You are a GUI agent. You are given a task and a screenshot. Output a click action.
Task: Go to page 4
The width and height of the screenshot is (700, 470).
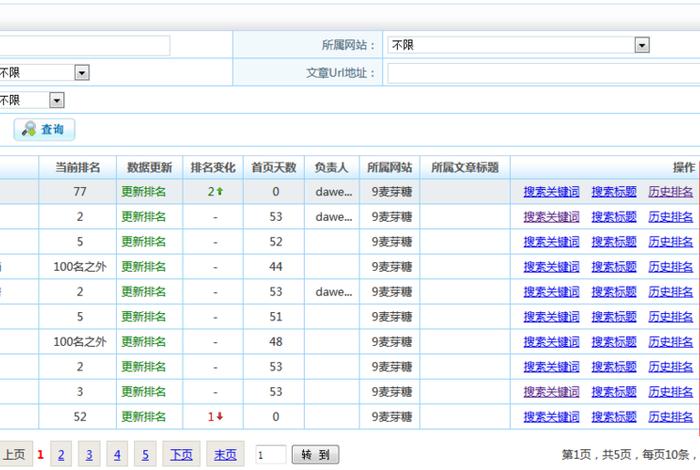coord(117,455)
